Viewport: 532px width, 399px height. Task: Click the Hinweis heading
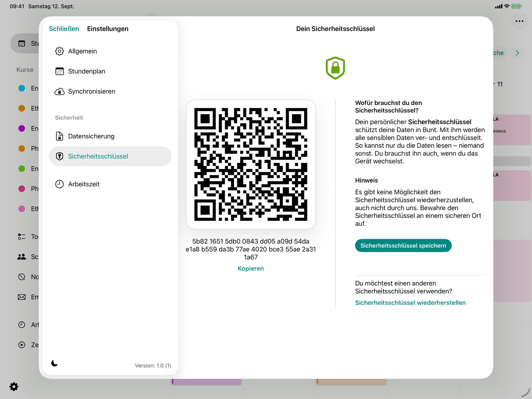366,181
